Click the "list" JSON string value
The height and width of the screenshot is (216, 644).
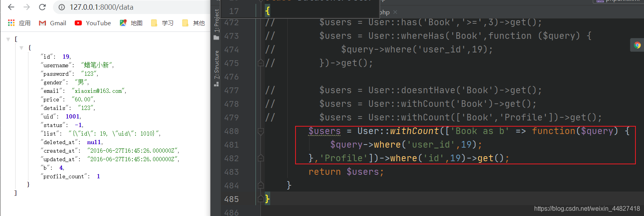pyautogui.click(x=114, y=134)
